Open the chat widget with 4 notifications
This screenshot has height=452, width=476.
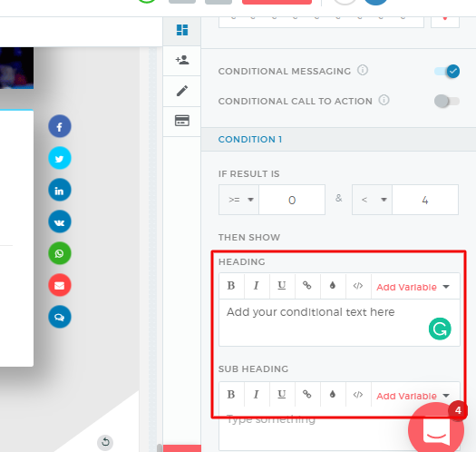(x=436, y=429)
